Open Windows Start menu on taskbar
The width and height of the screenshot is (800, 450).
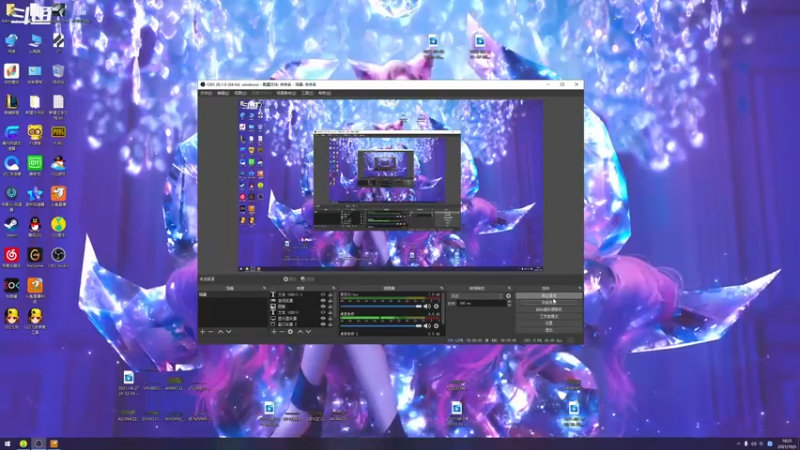[7, 443]
